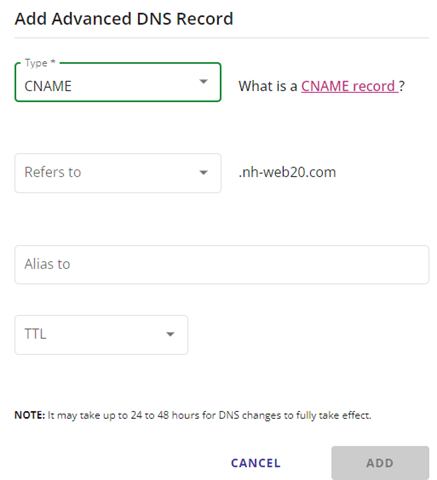Expand the Refers to dropdown
Image resolution: width=437 pixels, height=480 pixels.
tap(118, 173)
